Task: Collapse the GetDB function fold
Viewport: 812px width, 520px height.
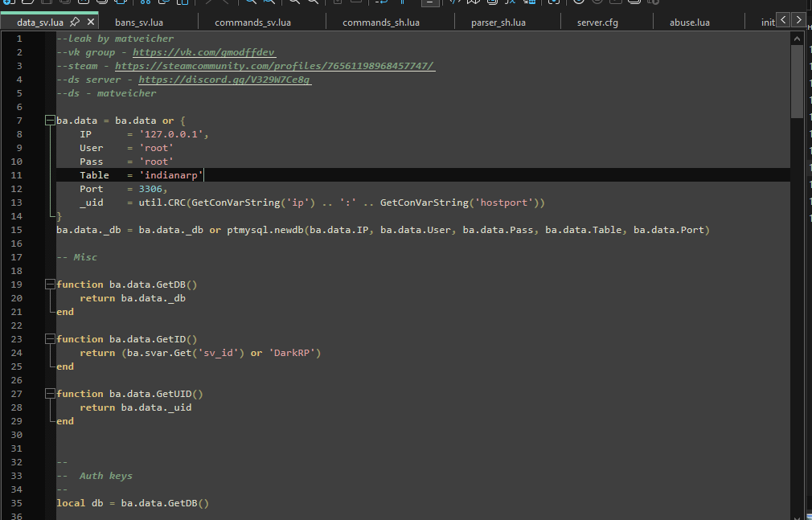Action: 50,285
